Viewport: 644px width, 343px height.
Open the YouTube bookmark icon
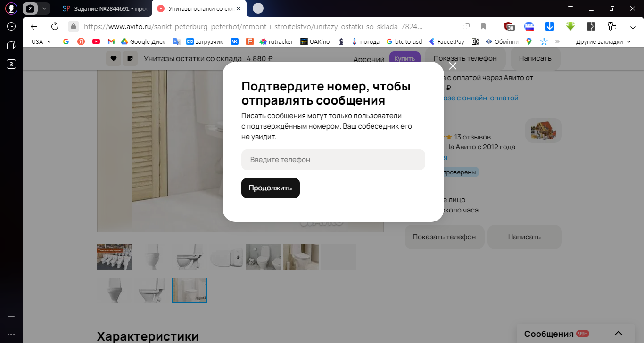[96, 41]
